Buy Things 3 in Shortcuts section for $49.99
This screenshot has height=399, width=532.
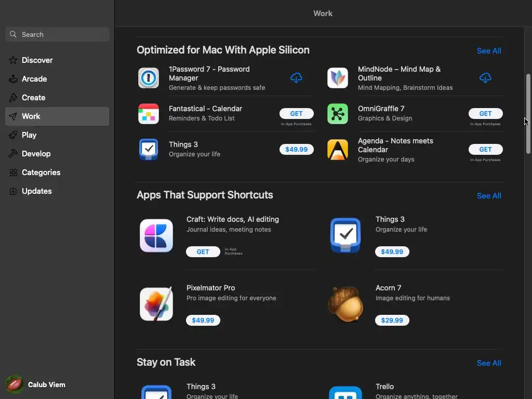392,252
